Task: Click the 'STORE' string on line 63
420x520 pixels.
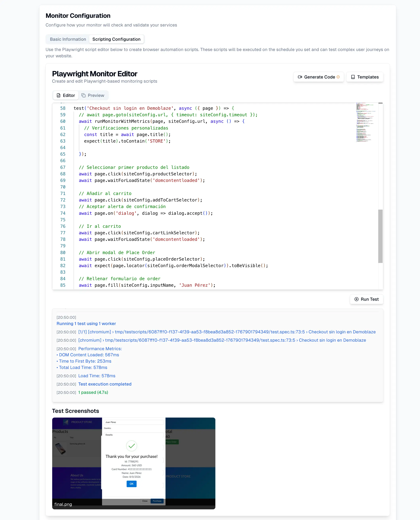Action: coord(157,141)
